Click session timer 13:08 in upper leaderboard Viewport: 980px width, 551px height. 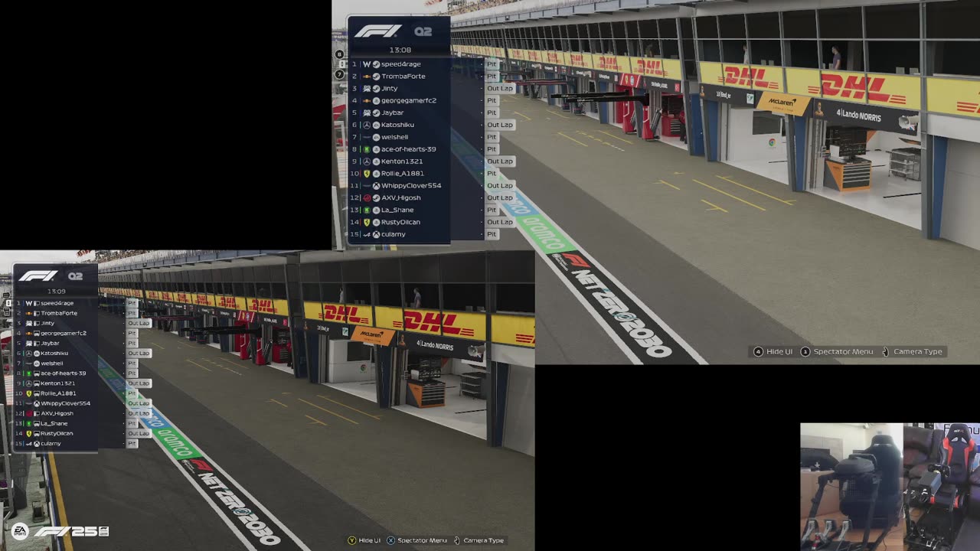tap(400, 50)
